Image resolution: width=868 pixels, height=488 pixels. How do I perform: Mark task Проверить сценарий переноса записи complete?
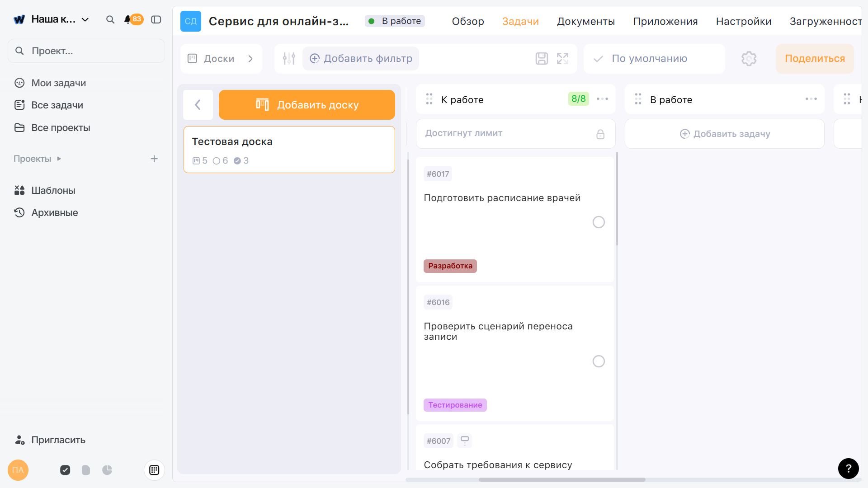click(x=599, y=361)
